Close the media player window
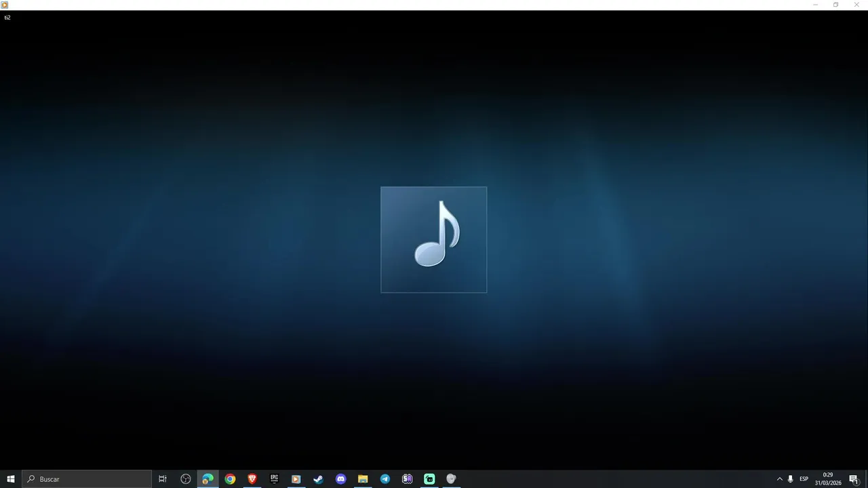 pos(856,5)
